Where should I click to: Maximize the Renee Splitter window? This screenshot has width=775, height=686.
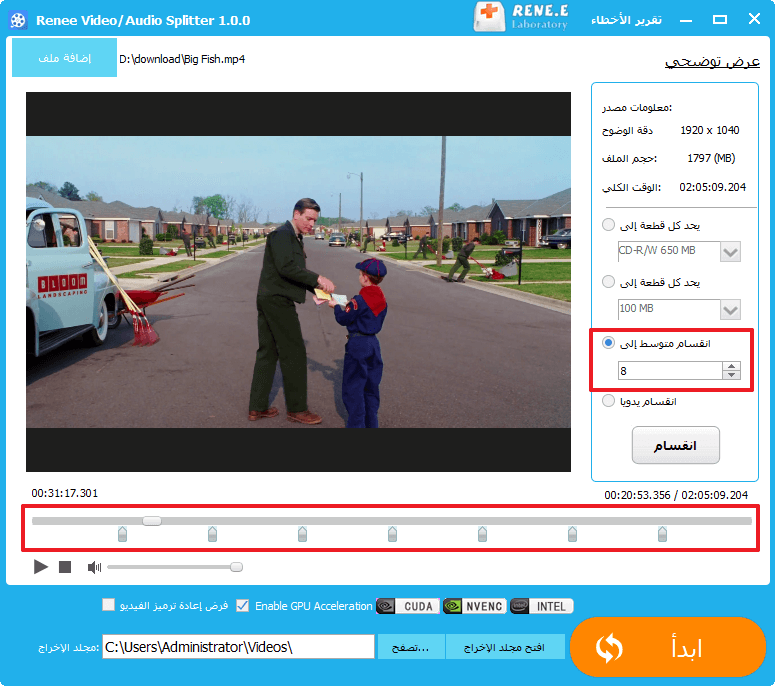[x=720, y=20]
